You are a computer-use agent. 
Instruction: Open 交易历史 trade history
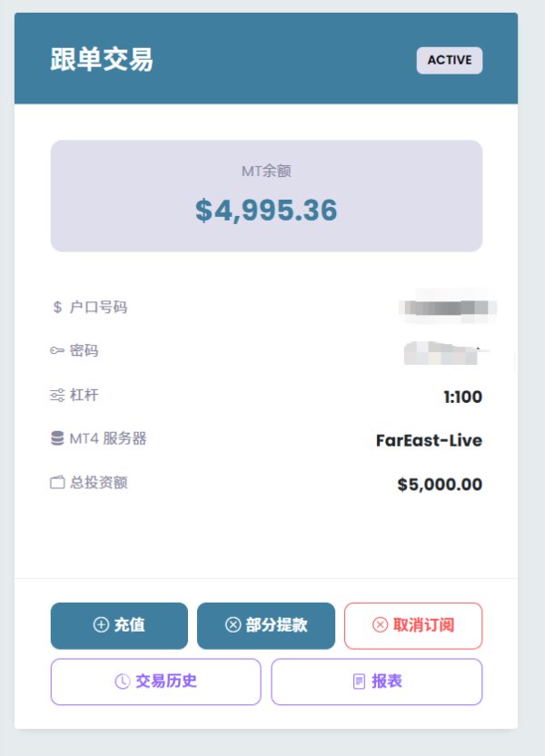(x=156, y=682)
